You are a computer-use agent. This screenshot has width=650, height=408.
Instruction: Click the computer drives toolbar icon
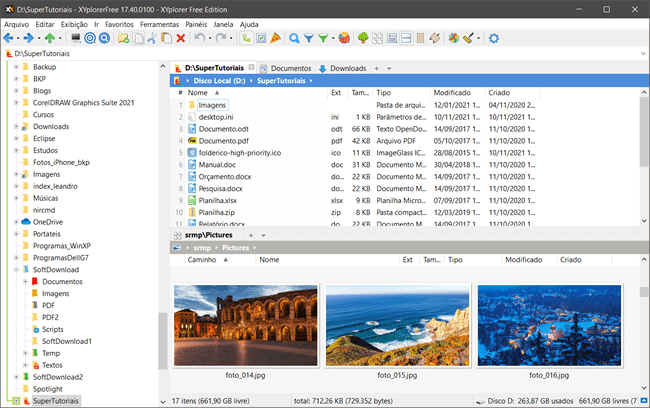click(x=76, y=39)
